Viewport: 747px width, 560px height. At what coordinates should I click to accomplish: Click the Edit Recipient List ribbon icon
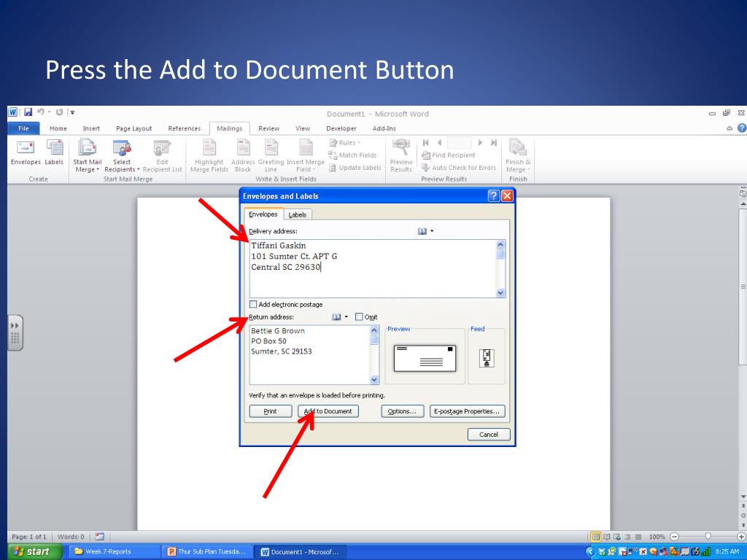pos(163,156)
